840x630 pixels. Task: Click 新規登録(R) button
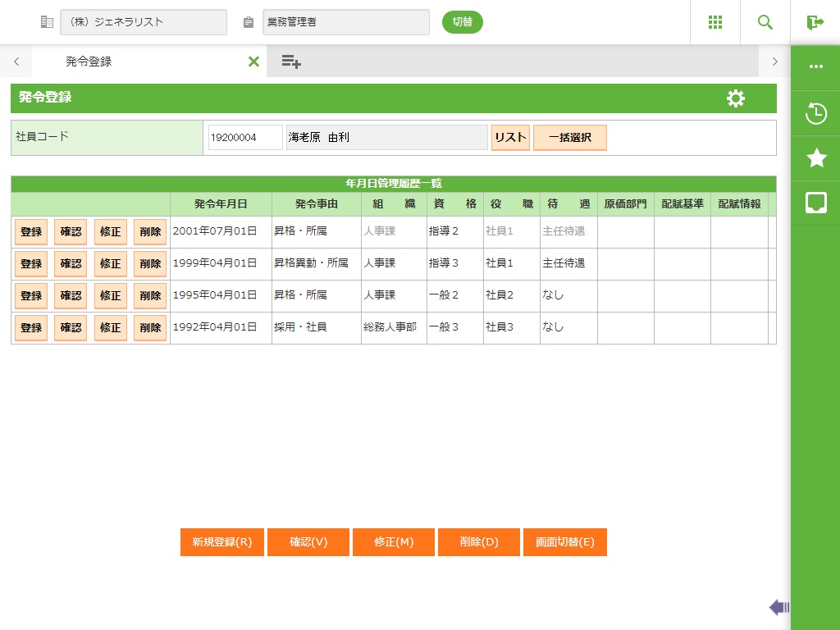pyautogui.click(x=222, y=542)
